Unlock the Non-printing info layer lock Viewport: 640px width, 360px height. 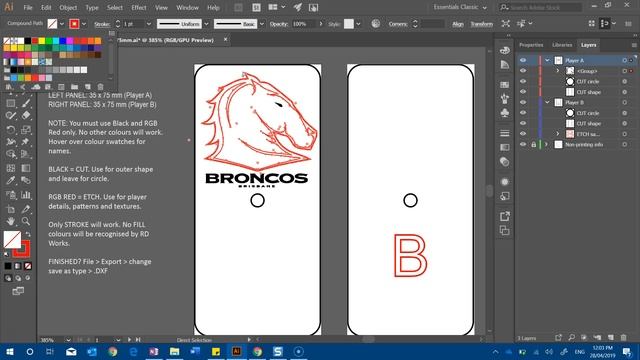[x=533, y=144]
